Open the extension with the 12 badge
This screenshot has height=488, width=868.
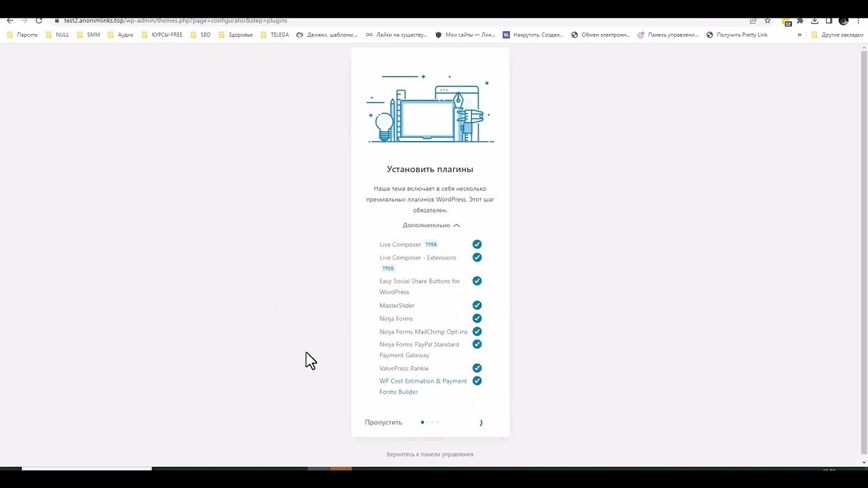pyautogui.click(x=786, y=21)
